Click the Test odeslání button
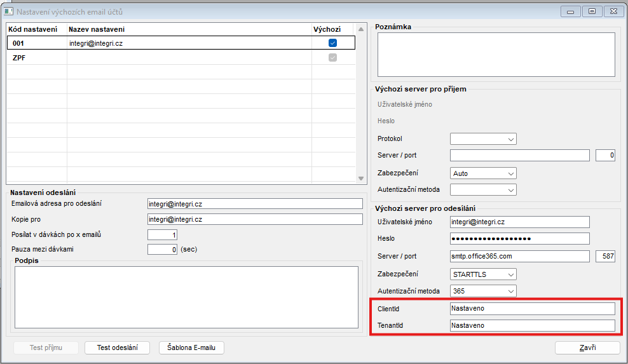The height and width of the screenshot is (364, 628). click(118, 347)
